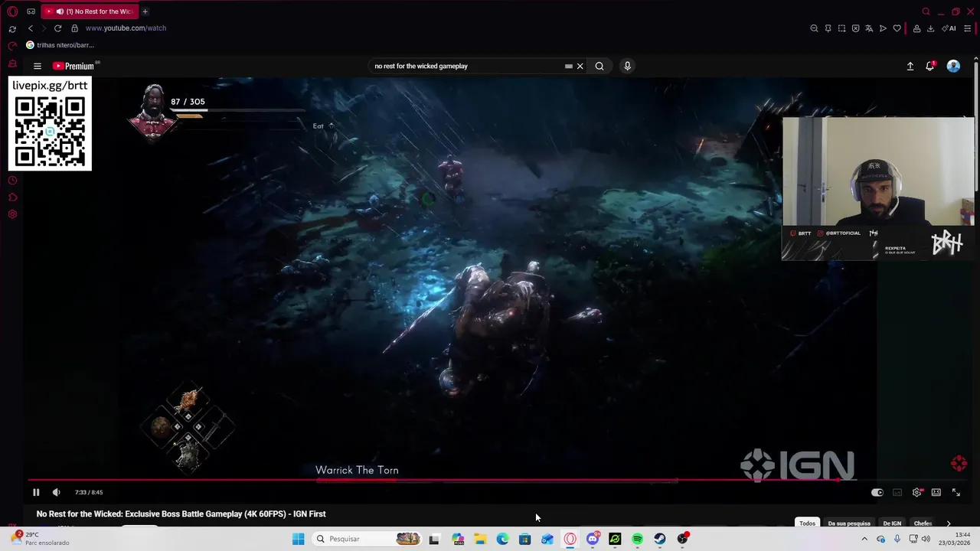
Task: Edit the 'no rest for the wicked gameplay' search
Action: point(465,66)
